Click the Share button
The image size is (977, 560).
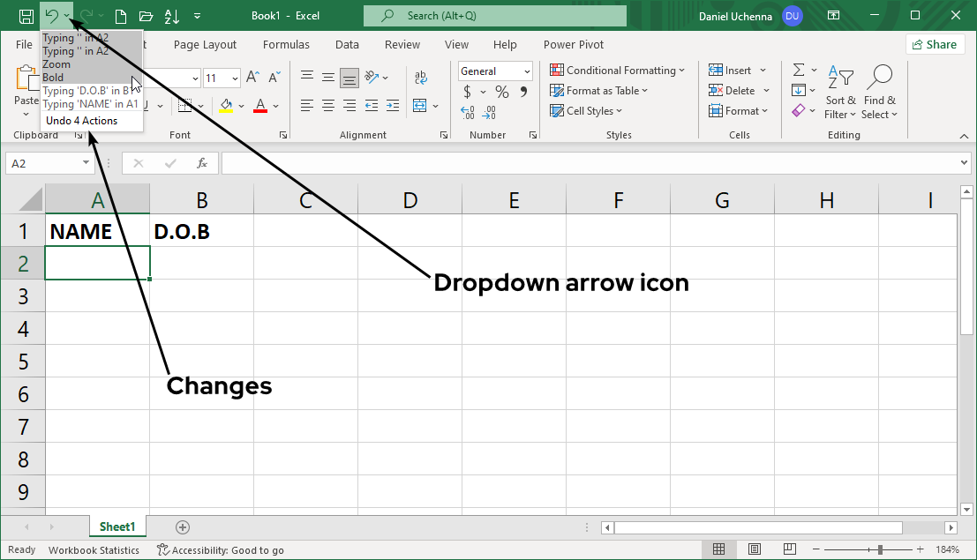click(x=935, y=44)
